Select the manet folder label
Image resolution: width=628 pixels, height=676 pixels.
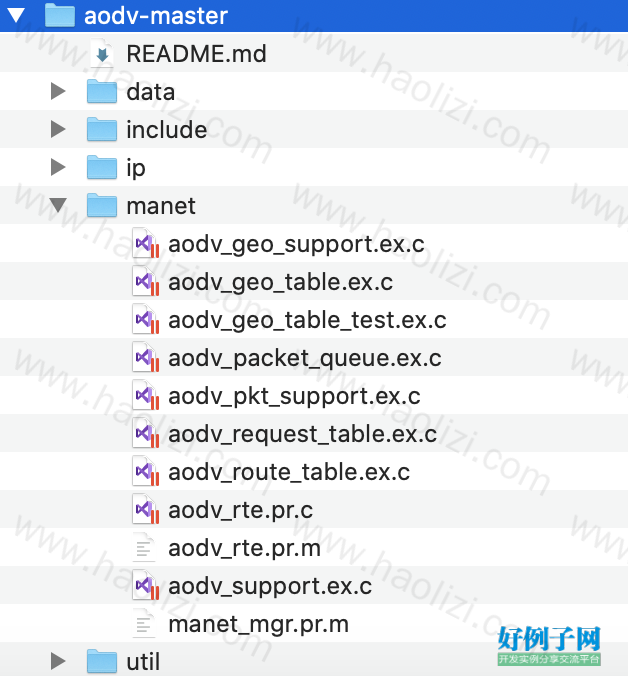pyautogui.click(x=161, y=206)
